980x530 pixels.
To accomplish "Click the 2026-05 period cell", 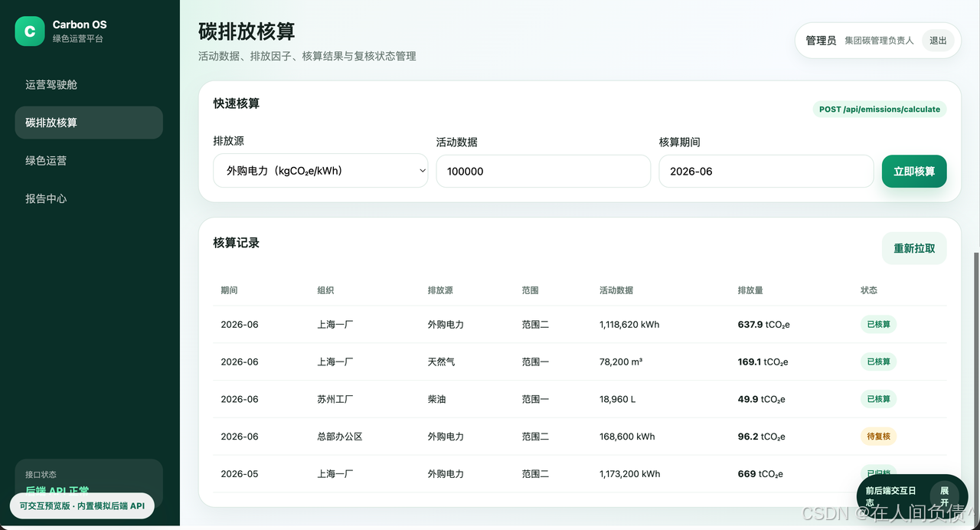I will (240, 474).
